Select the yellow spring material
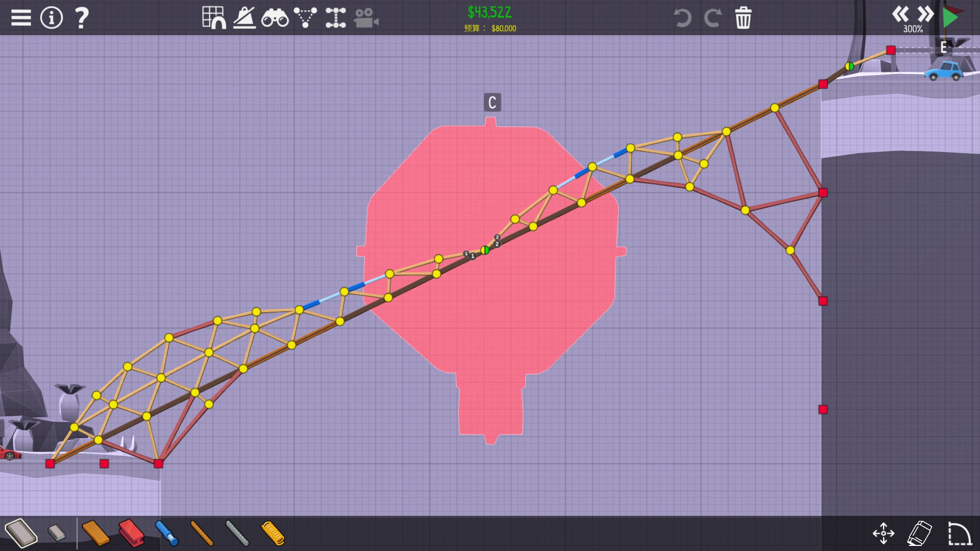Viewport: 980px width, 551px height. 273,533
